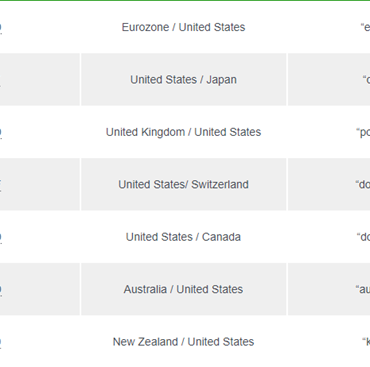Select the United States/ Switzerland cell
The image size is (370, 367).
click(x=183, y=184)
